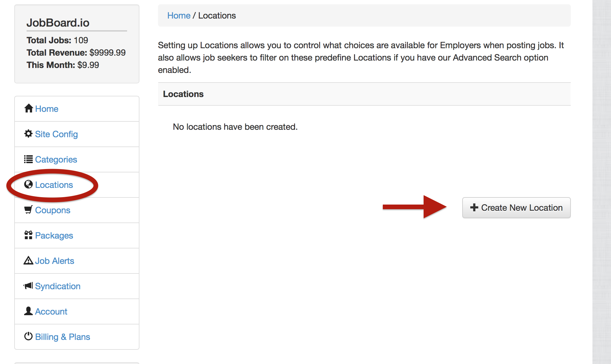Click the house icon beside Home
This screenshot has width=611, height=364.
point(28,108)
